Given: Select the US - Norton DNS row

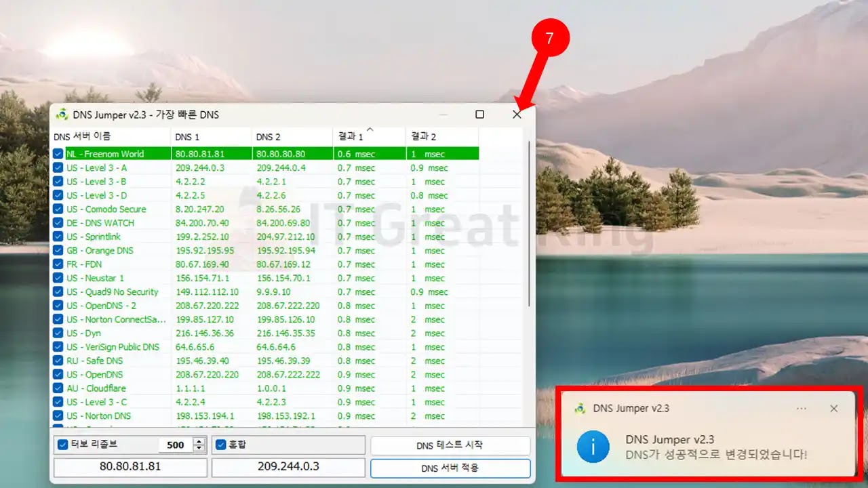Looking at the screenshot, I should pyautogui.click(x=265, y=415).
